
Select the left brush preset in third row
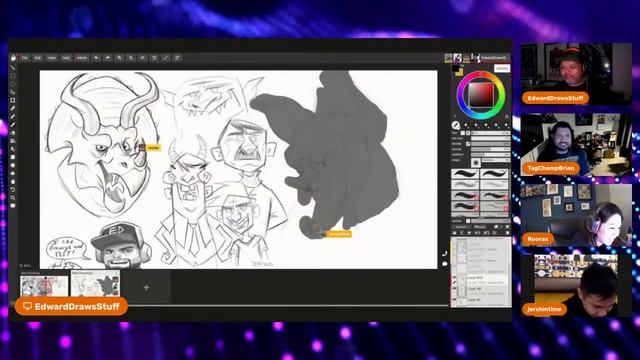(x=465, y=195)
